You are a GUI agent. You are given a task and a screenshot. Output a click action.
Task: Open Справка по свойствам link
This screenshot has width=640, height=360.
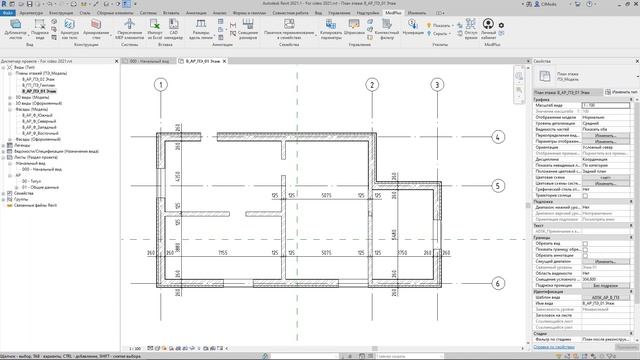click(x=554, y=347)
